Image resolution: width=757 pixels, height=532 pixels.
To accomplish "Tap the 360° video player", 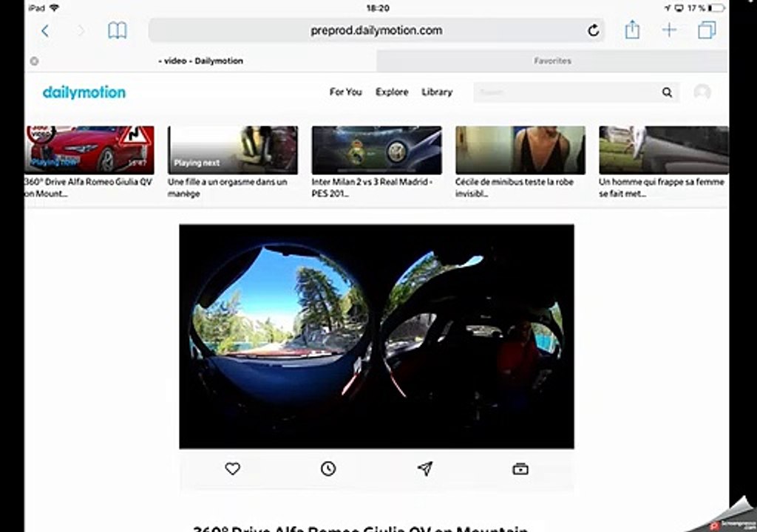I will [x=376, y=336].
